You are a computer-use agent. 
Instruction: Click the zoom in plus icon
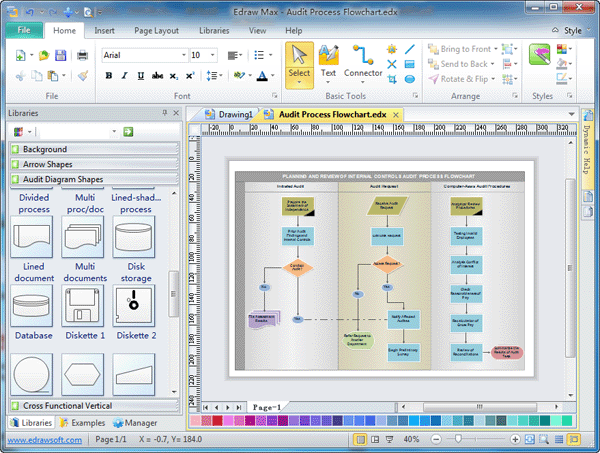pos(513,440)
